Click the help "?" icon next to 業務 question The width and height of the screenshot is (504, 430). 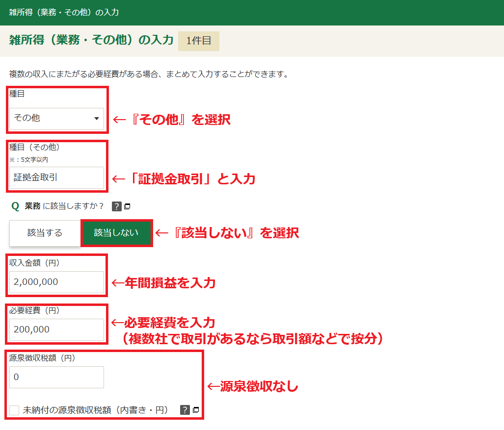click(116, 206)
